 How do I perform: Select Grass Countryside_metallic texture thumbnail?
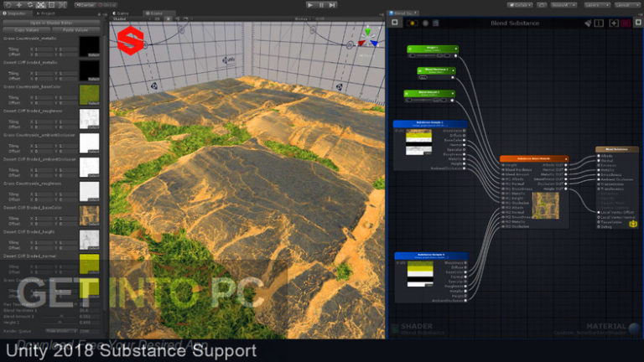89,46
